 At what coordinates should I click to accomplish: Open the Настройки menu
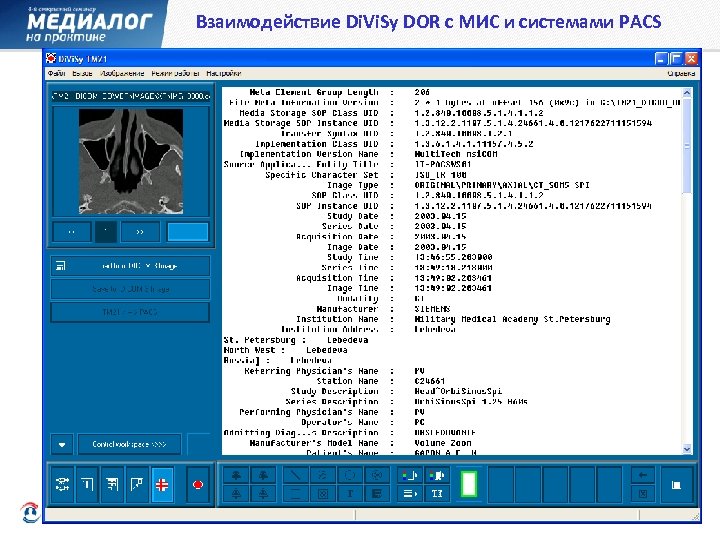click(224, 73)
